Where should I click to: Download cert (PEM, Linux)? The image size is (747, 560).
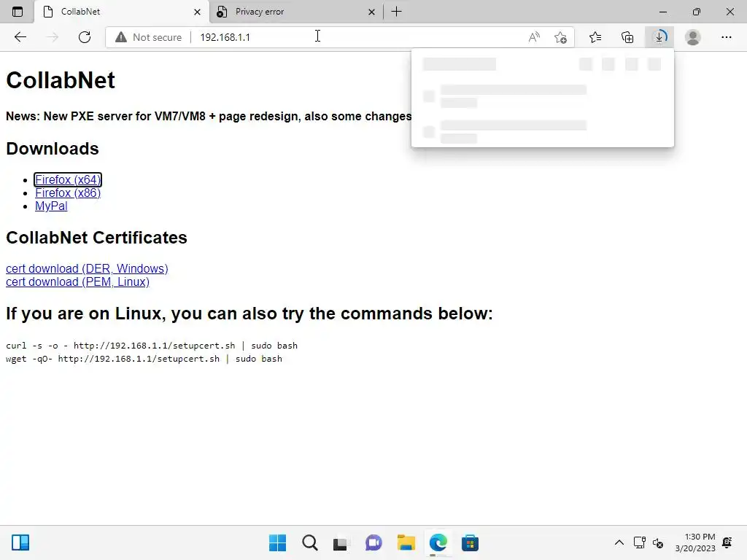point(77,282)
